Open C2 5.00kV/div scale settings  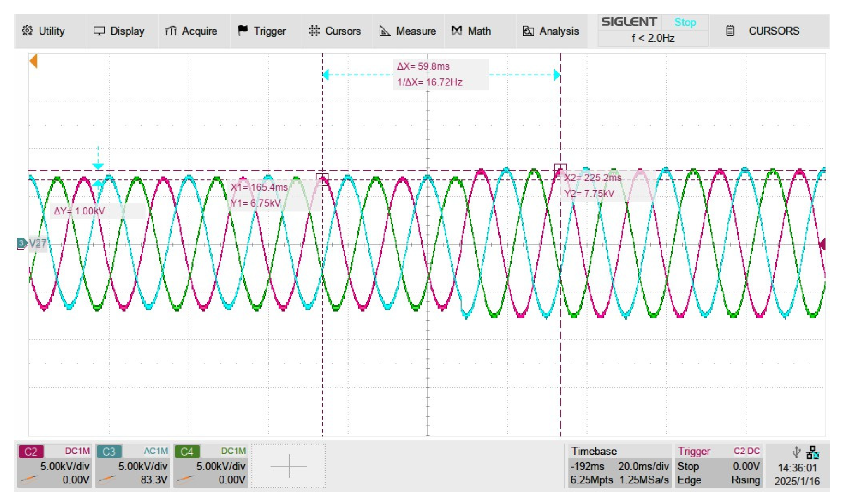click(x=64, y=466)
